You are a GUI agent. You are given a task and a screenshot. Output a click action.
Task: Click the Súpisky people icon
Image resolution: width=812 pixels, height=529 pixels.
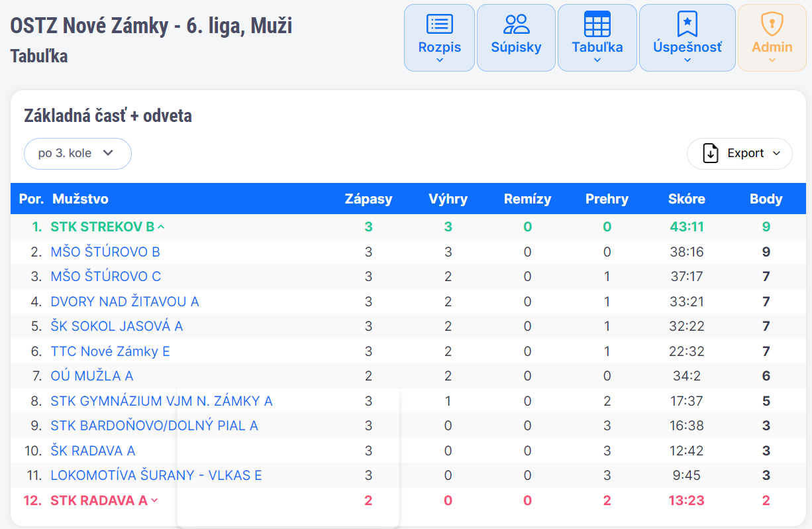tap(517, 25)
